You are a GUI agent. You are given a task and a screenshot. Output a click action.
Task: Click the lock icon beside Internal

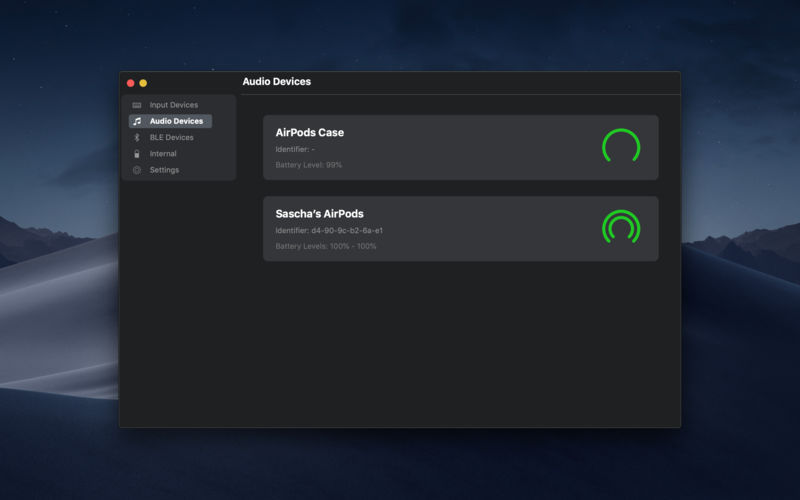[x=137, y=154]
